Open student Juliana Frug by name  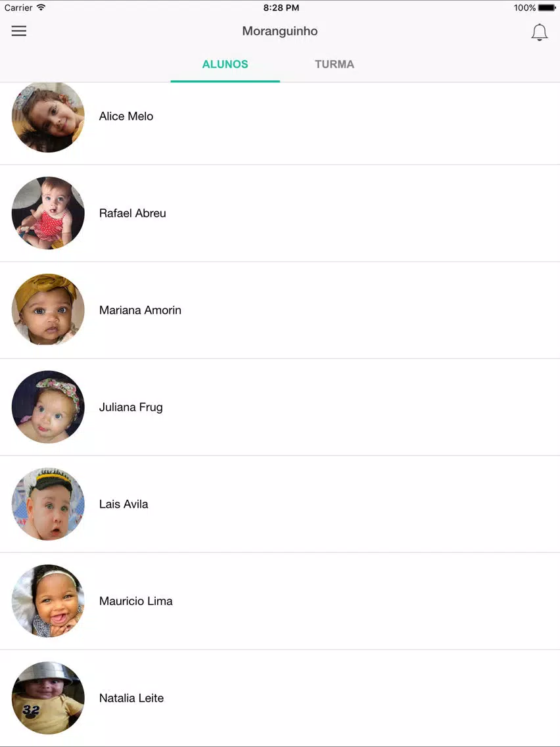click(x=131, y=407)
